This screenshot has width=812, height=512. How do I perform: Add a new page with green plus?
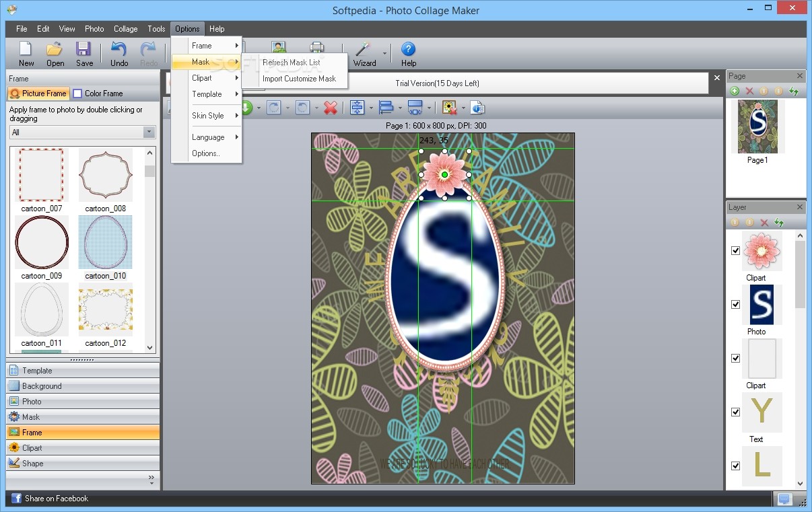click(735, 91)
